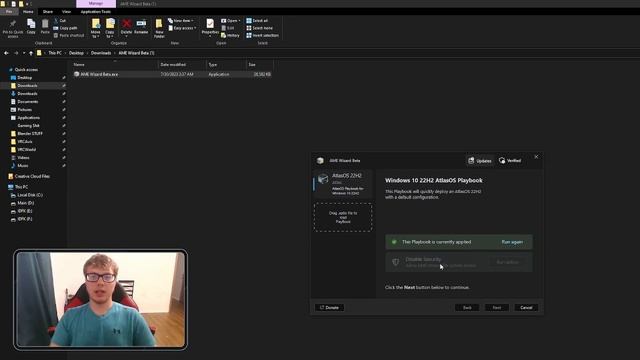Viewport: 640px width, 360px height.
Task: Open Documents in the navigation pane
Action: tap(27, 102)
